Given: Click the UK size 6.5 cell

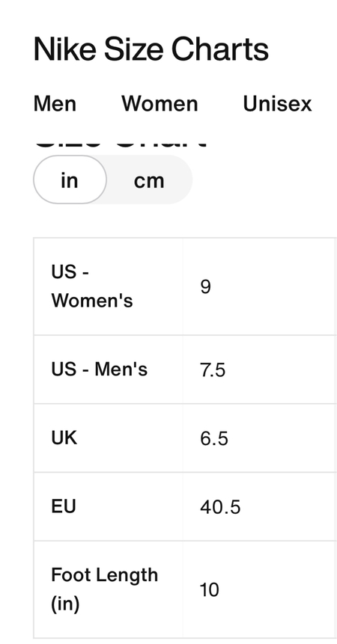Looking at the screenshot, I should [259, 438].
